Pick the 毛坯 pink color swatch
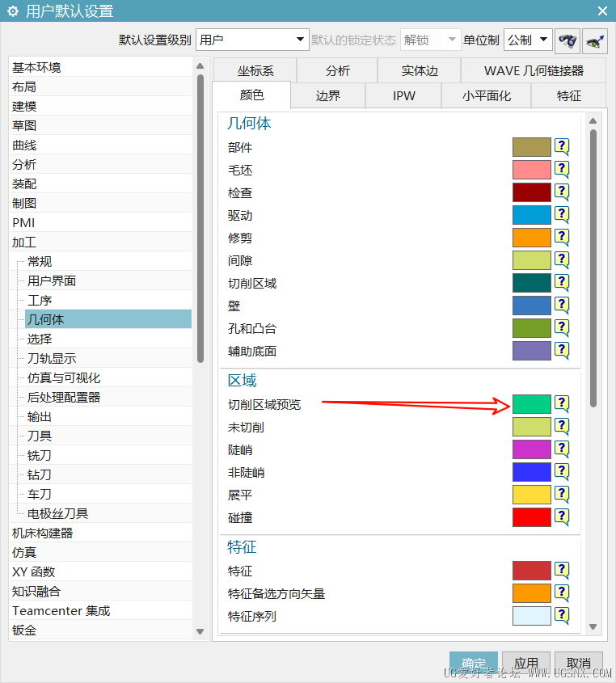The width and height of the screenshot is (616, 683). tap(531, 170)
